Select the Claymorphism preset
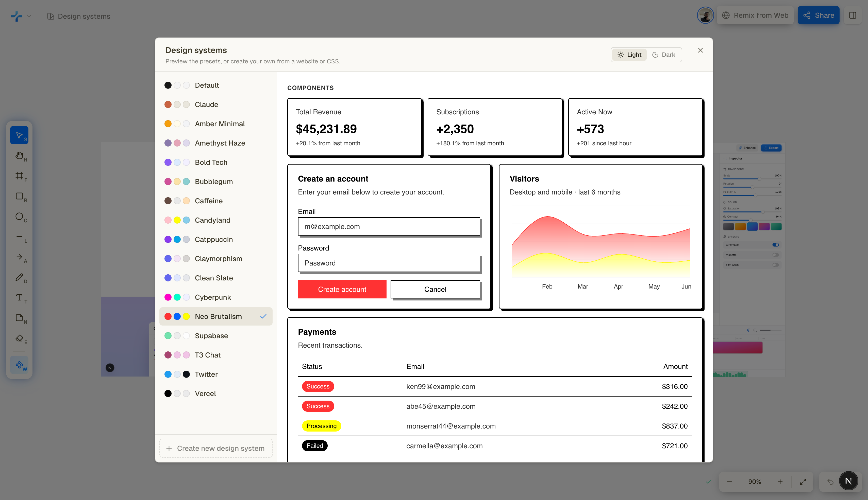 (x=216, y=259)
